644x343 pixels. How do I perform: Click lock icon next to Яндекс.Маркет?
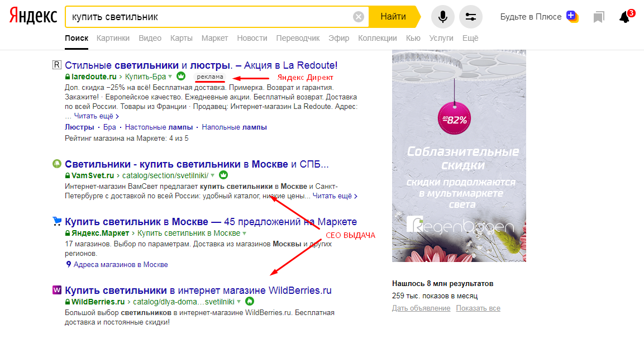(x=68, y=234)
